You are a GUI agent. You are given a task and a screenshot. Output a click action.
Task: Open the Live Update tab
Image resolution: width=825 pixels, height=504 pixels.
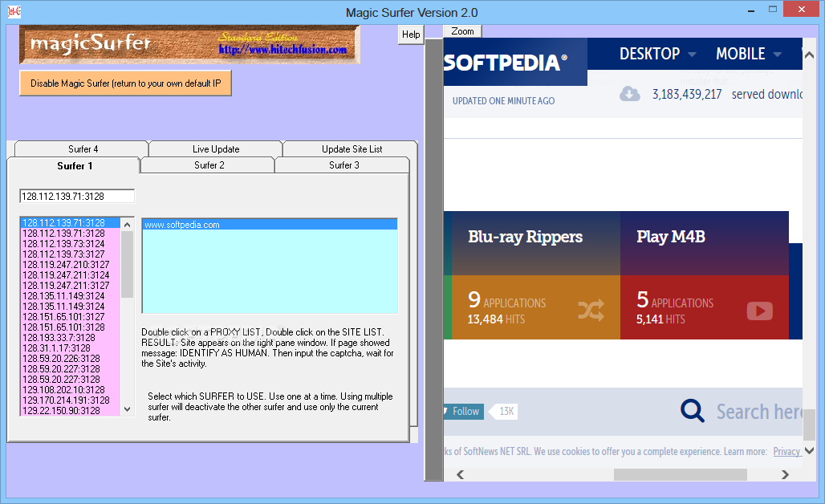(216, 149)
